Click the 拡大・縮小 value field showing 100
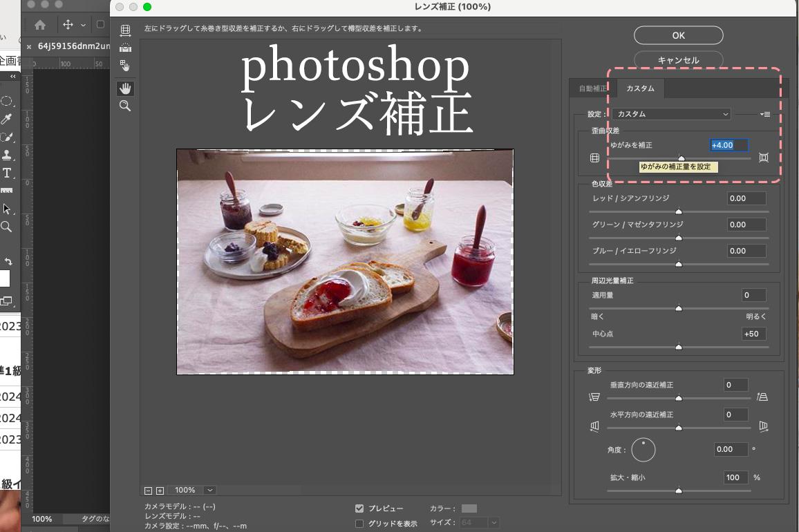Screen dimensions: 799x532 [736, 477]
